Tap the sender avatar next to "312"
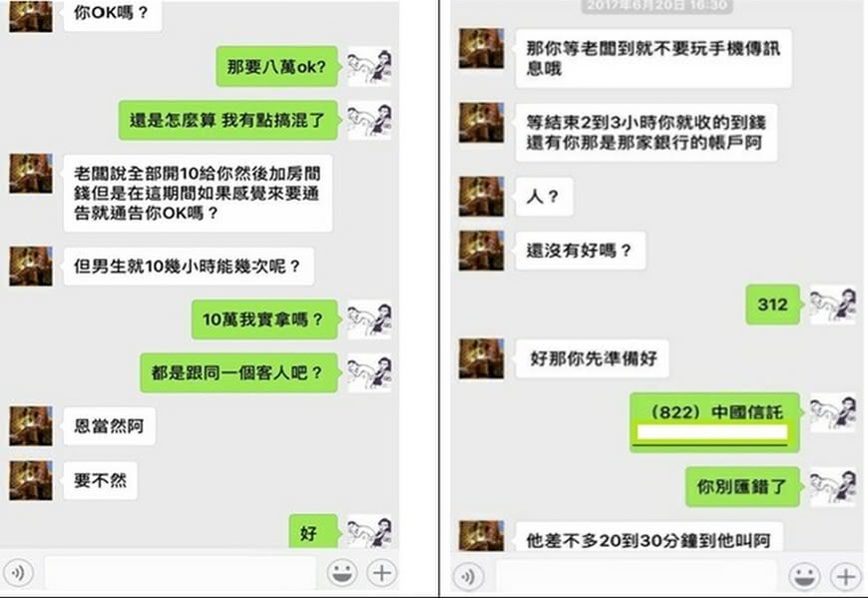Viewport: 868px width, 598px height. (832, 303)
